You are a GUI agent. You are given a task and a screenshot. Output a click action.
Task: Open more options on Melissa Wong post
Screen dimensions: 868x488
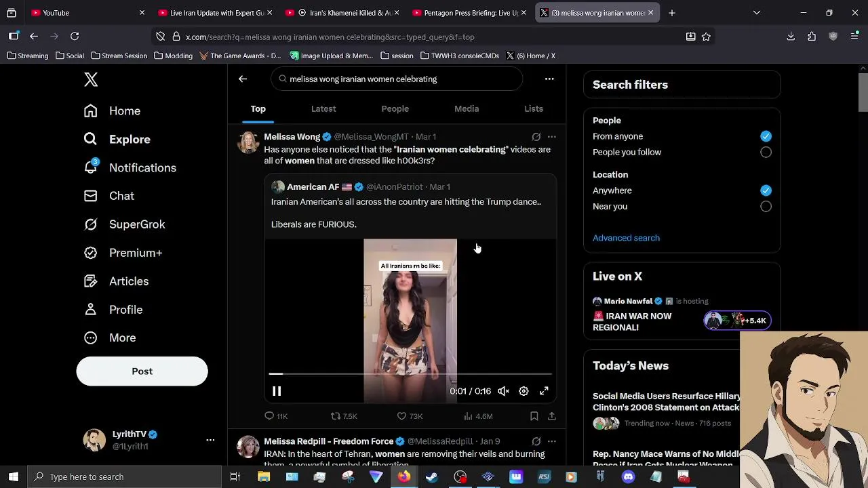click(551, 137)
